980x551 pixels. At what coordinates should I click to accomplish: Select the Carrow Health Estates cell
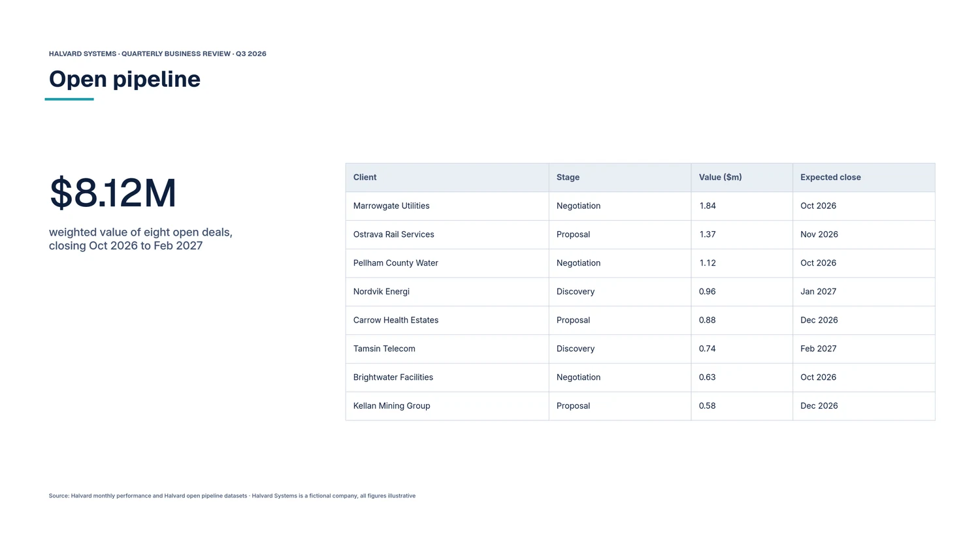[447, 321]
